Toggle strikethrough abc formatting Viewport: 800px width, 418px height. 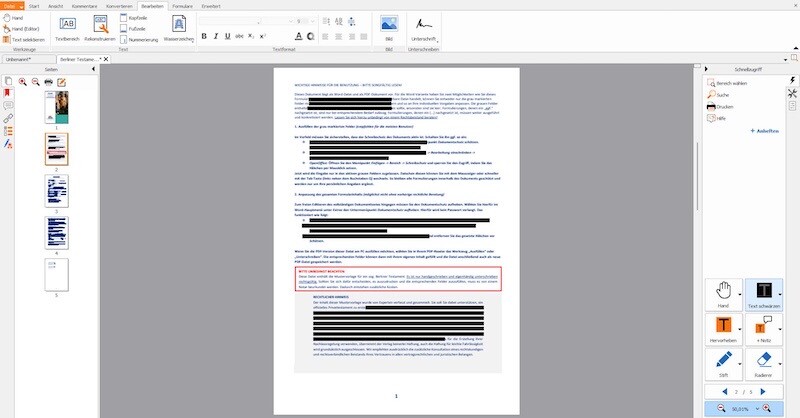(x=239, y=36)
